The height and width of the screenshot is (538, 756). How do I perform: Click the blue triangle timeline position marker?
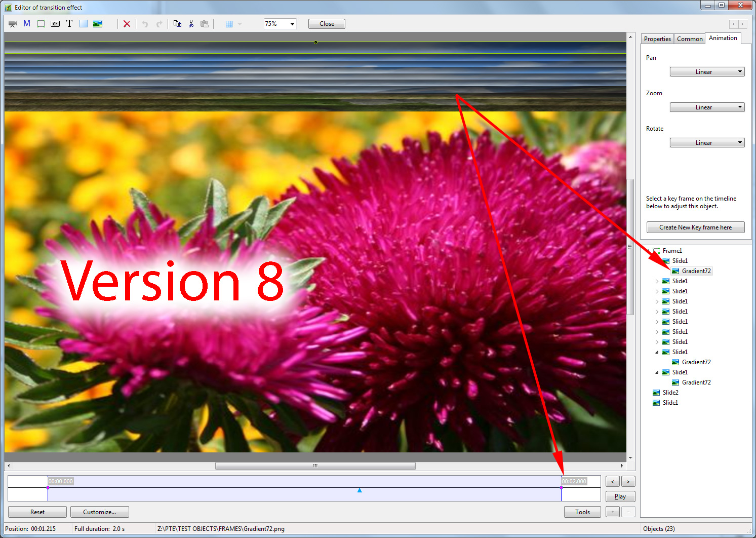coord(360,490)
